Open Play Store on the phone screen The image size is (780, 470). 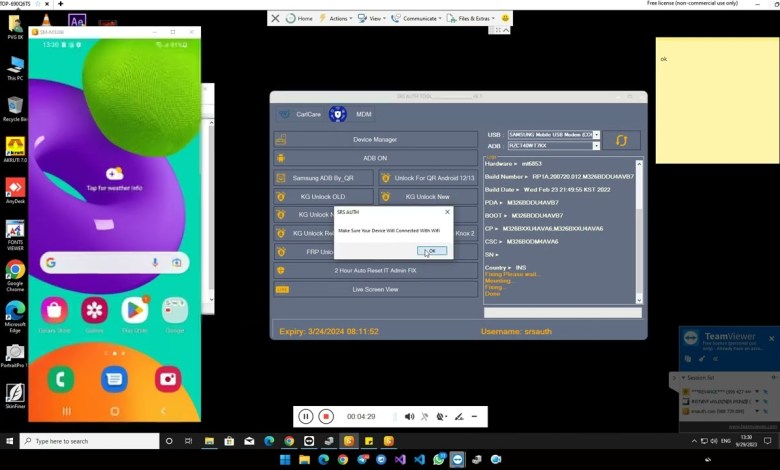135,311
